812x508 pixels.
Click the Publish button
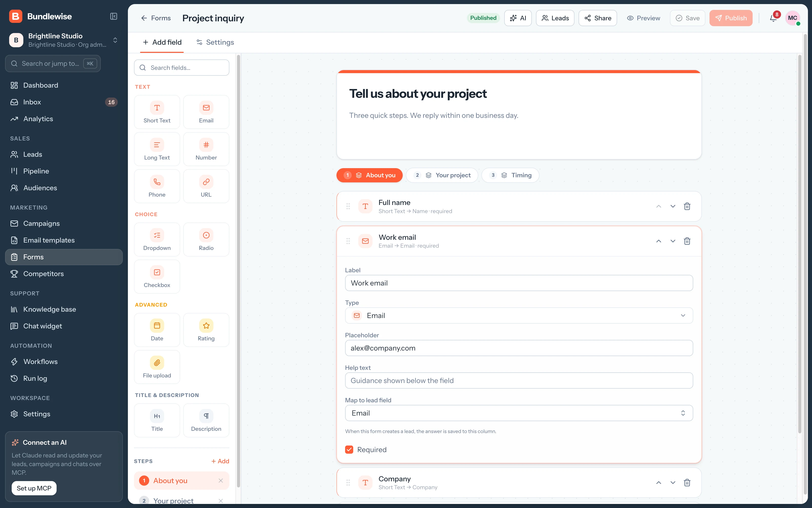[731, 18]
